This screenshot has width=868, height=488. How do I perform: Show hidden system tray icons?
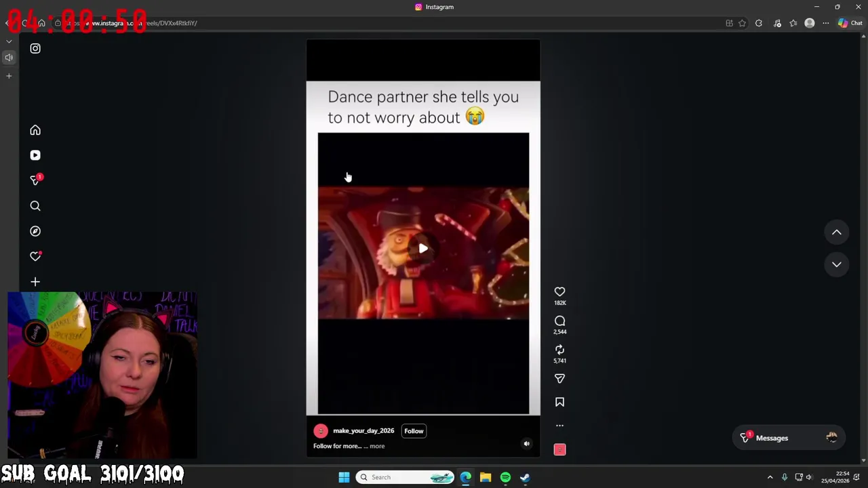point(770,477)
